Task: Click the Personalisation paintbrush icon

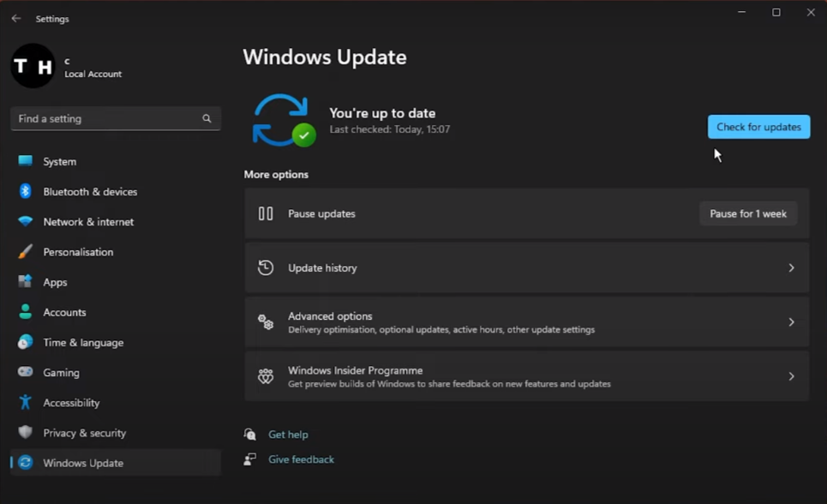Action: coord(26,251)
